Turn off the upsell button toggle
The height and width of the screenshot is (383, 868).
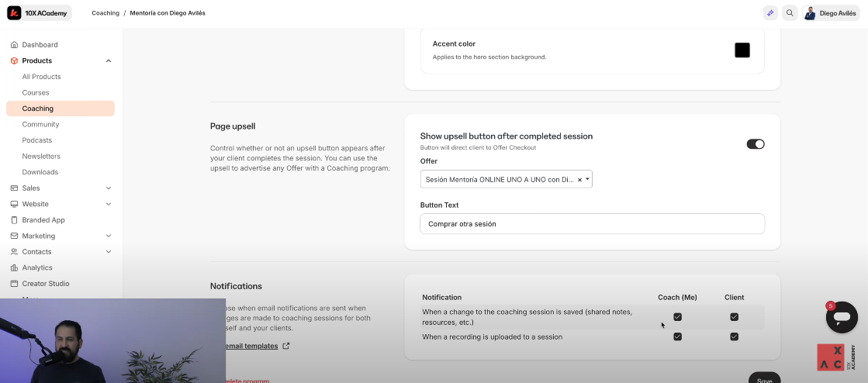pos(755,144)
